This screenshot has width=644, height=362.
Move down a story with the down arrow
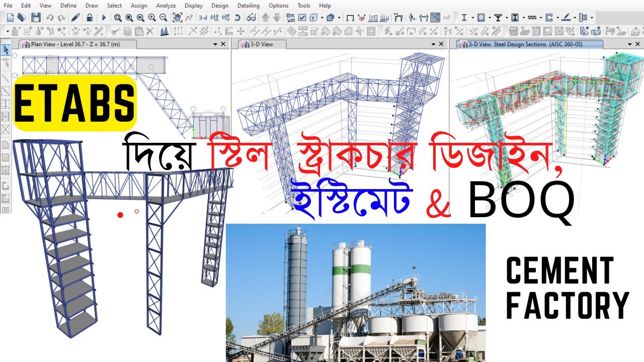pos(277,18)
